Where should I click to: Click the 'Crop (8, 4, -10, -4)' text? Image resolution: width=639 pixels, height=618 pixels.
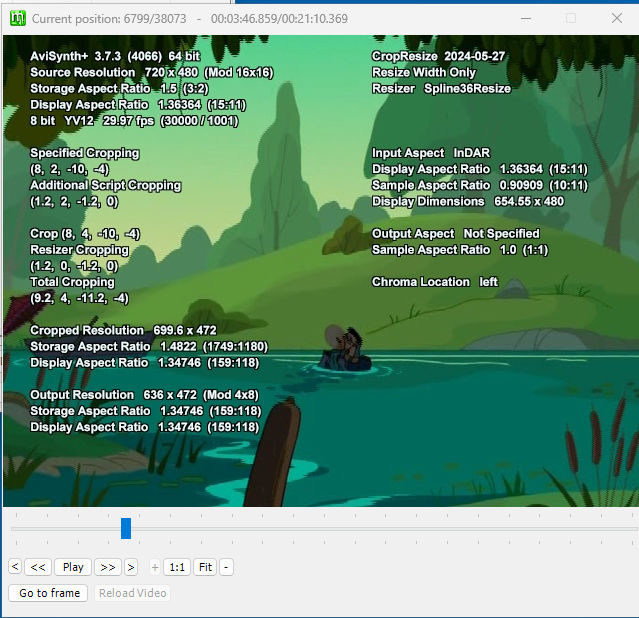coord(85,234)
